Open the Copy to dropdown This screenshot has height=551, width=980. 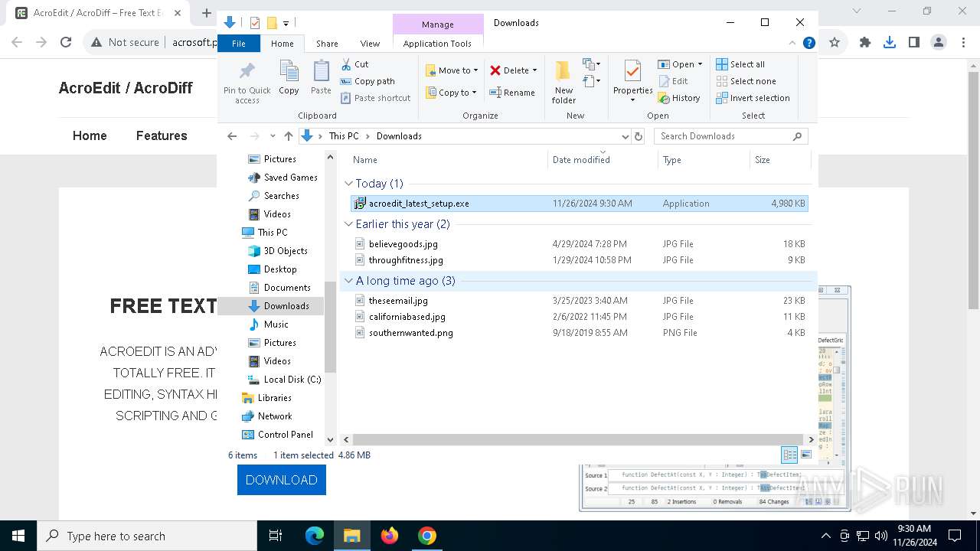click(451, 93)
